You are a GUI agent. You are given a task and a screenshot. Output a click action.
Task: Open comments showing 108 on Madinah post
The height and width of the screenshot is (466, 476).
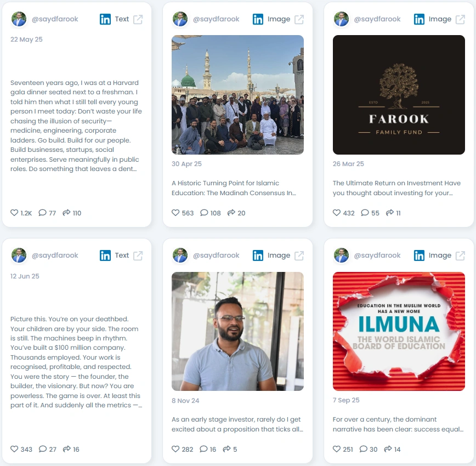click(x=204, y=213)
